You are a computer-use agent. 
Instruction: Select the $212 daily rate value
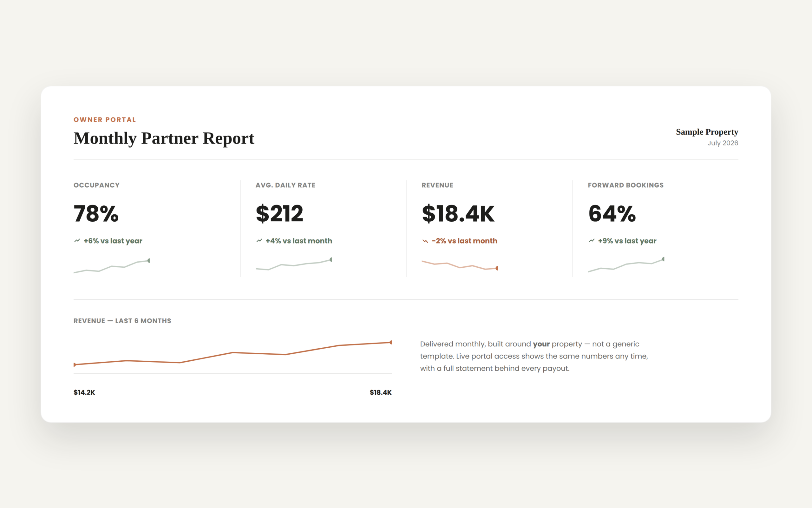tap(279, 213)
